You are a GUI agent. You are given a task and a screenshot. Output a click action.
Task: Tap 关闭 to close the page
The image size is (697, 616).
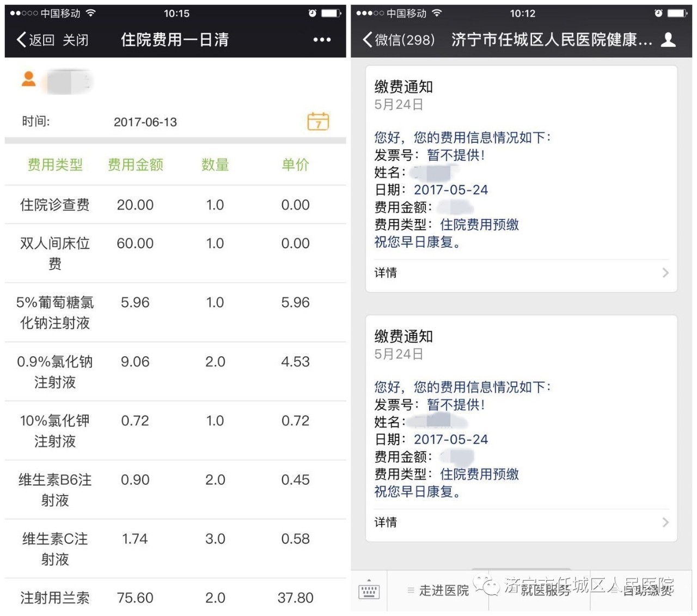[x=76, y=40]
